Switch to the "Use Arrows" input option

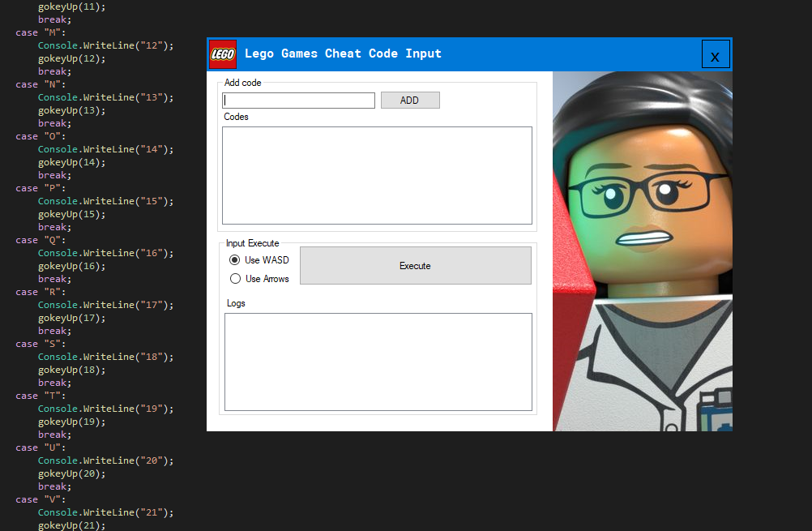(x=235, y=279)
